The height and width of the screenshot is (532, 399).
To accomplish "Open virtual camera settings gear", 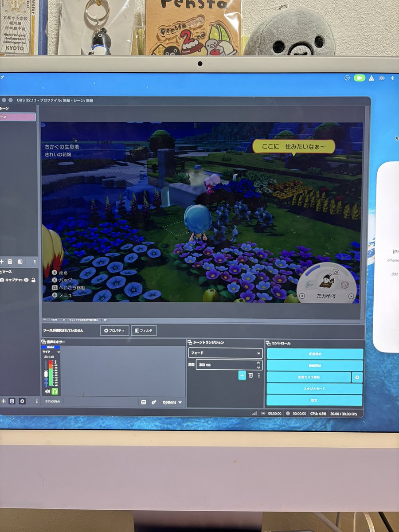I will pyautogui.click(x=357, y=377).
